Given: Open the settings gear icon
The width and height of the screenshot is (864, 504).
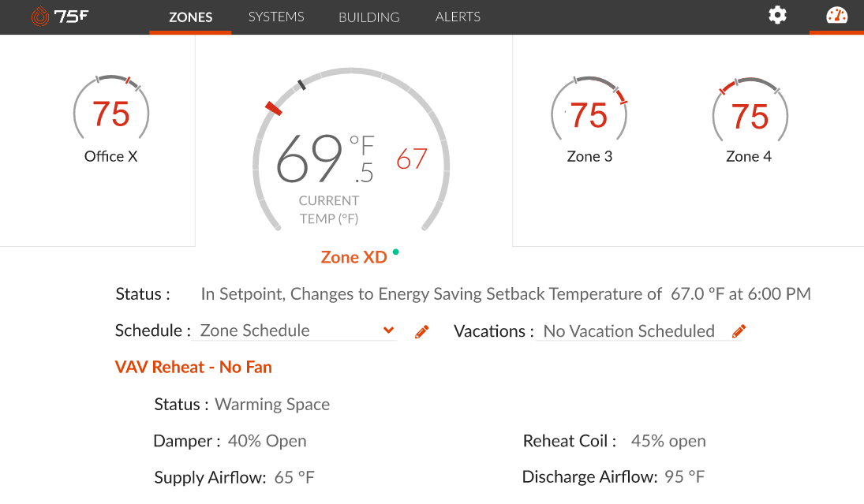Looking at the screenshot, I should [x=777, y=15].
